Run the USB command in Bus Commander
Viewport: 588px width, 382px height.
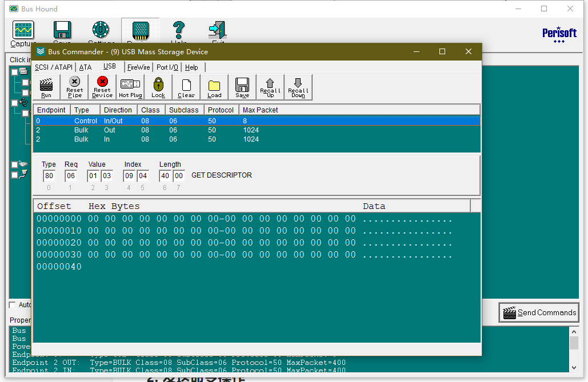pyautogui.click(x=46, y=87)
